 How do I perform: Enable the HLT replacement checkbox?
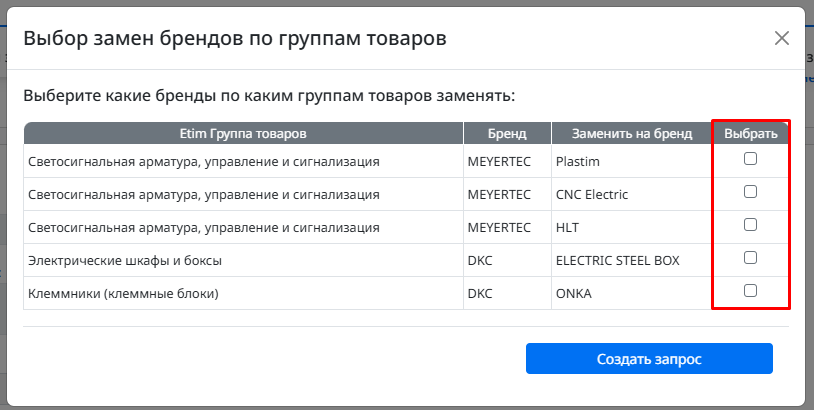750,225
